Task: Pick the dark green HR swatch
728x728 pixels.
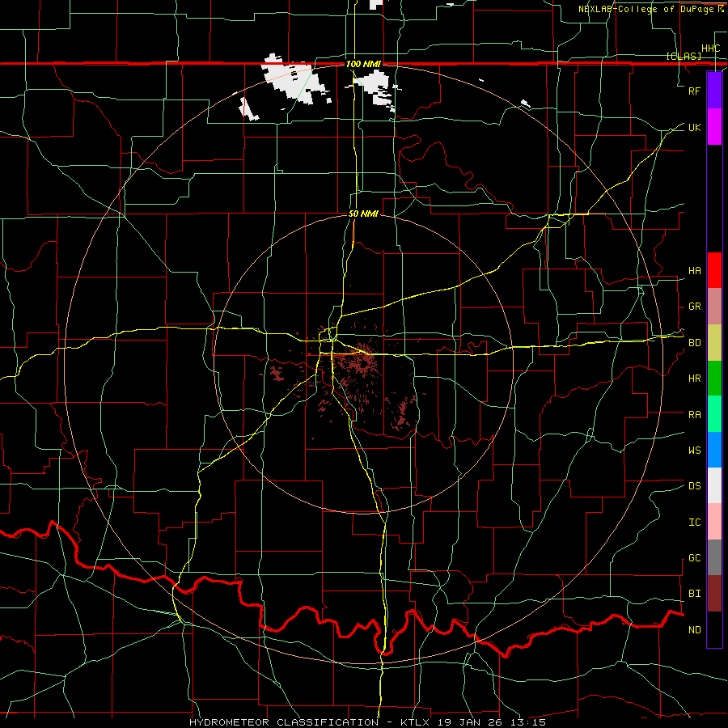Action: (x=714, y=379)
